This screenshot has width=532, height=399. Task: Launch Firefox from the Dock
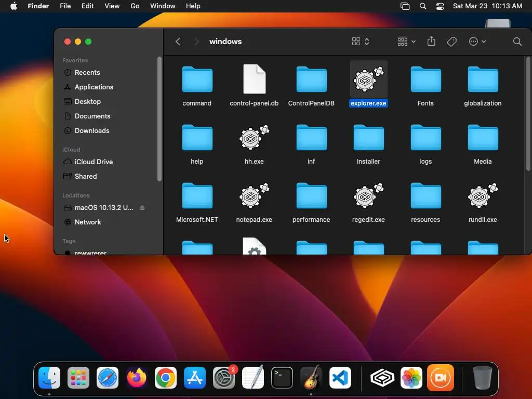(137, 378)
